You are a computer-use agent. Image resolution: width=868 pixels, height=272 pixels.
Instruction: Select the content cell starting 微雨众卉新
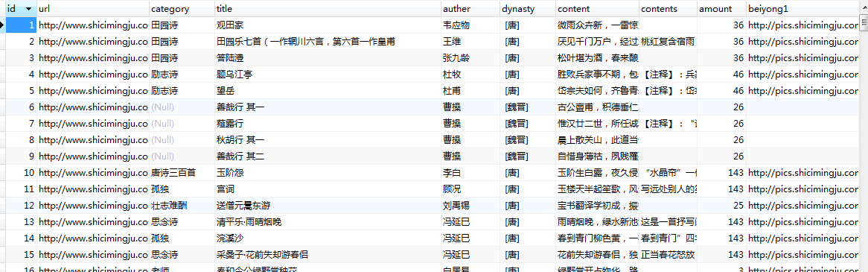[x=597, y=25]
